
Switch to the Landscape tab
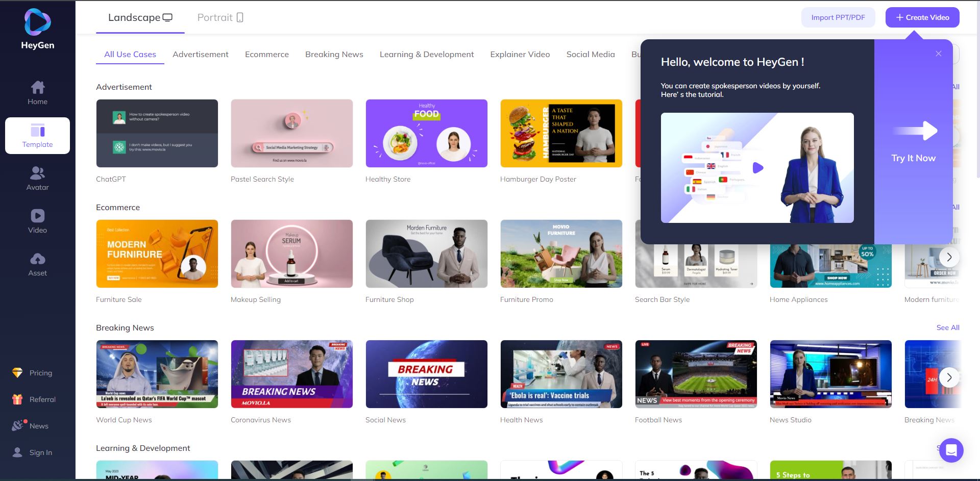coord(140,17)
